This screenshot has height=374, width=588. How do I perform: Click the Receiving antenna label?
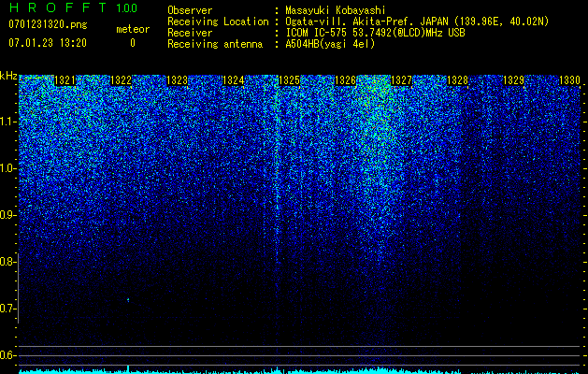[215, 44]
